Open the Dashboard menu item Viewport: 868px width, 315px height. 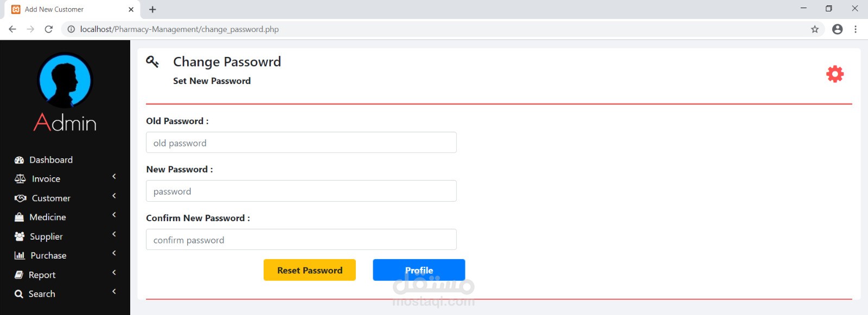point(51,160)
